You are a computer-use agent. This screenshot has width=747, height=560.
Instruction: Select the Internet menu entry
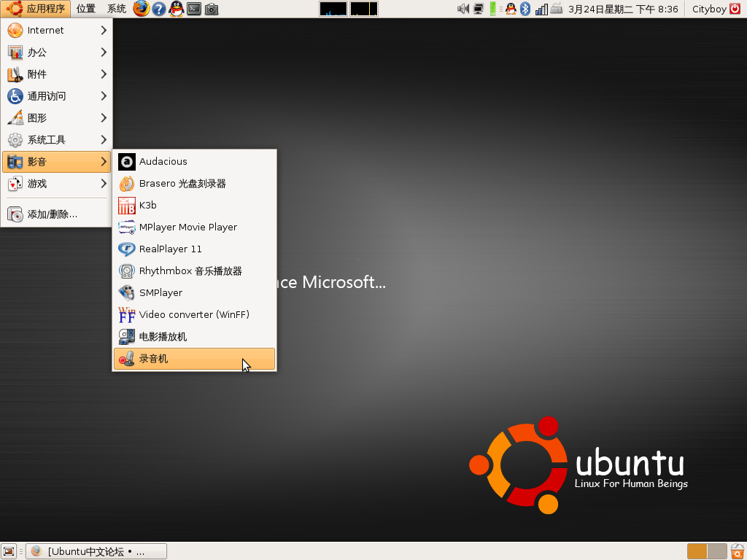pos(57,31)
